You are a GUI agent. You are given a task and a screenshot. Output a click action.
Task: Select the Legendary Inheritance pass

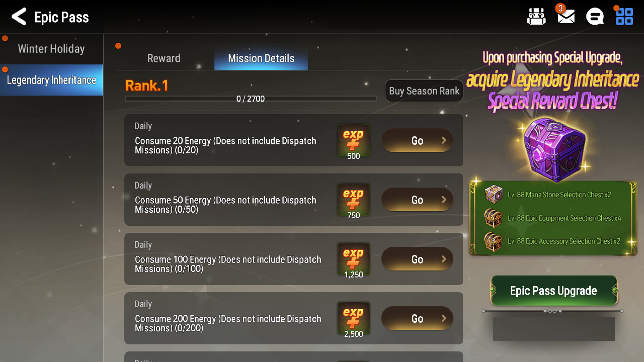51,80
